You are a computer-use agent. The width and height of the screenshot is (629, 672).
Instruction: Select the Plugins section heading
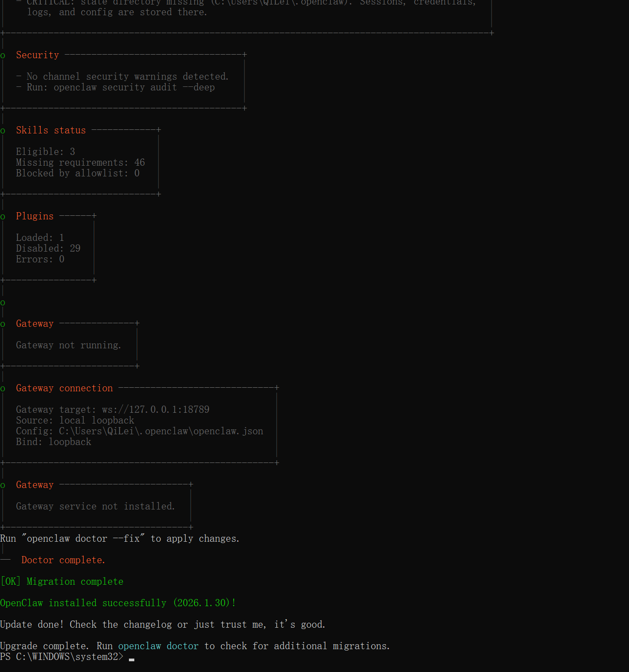[34, 216]
